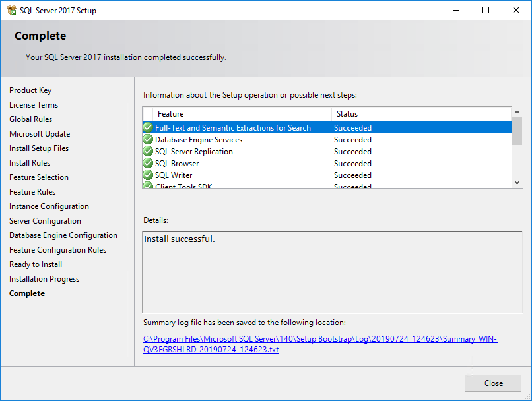
Task: Click inside the Details text box
Action: point(333,272)
